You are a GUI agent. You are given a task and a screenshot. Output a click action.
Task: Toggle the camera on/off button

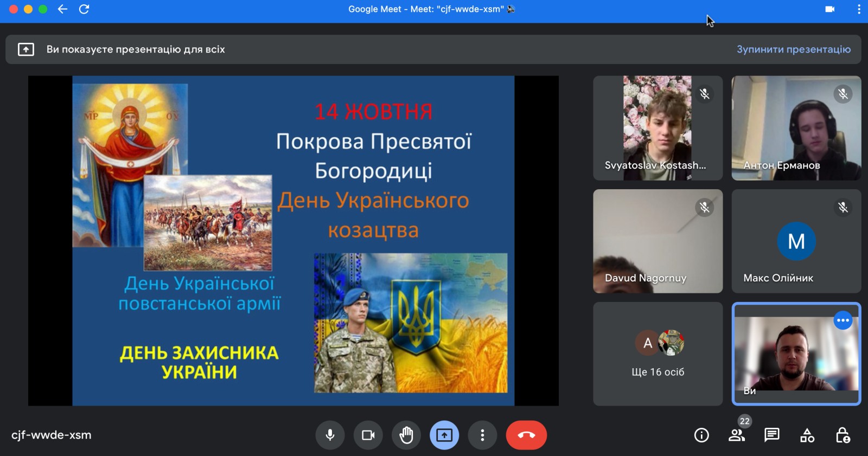click(x=368, y=435)
